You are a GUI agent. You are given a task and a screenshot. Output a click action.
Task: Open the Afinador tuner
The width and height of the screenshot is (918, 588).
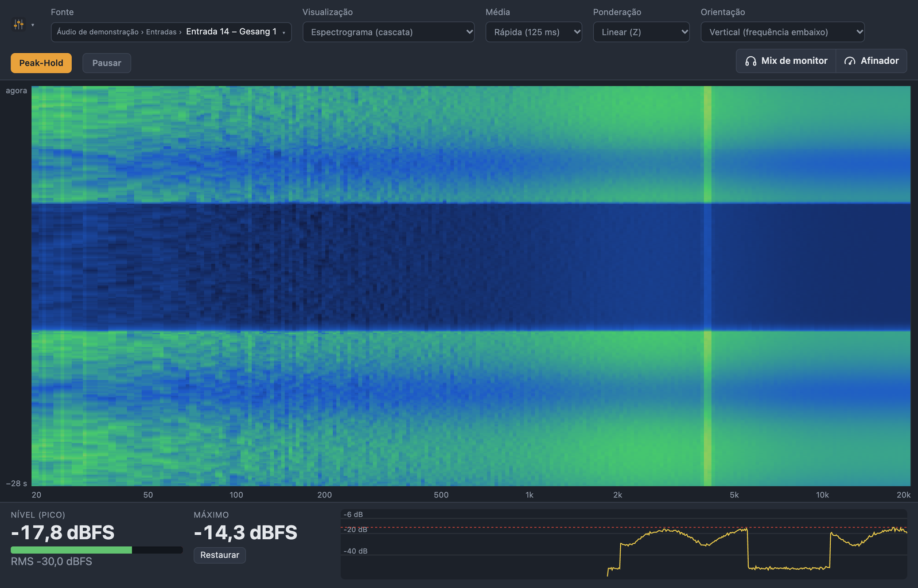[x=872, y=61]
